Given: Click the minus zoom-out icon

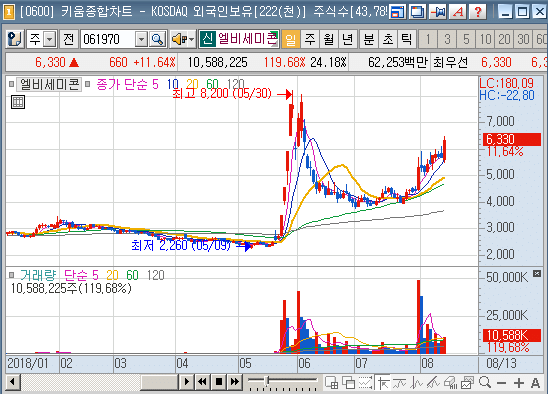Looking at the screenshot, I should (502, 383).
